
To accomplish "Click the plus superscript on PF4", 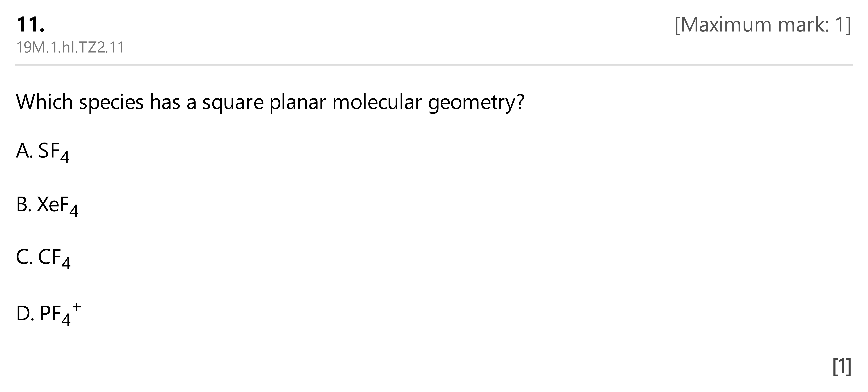I will pyautogui.click(x=77, y=307).
